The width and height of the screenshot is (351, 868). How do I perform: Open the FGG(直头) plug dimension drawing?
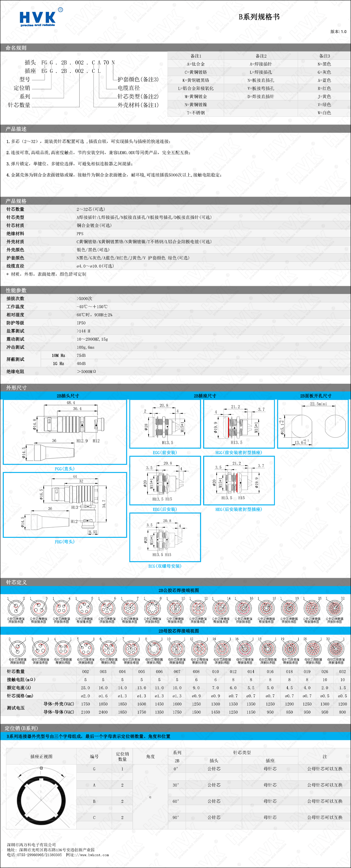point(65,432)
